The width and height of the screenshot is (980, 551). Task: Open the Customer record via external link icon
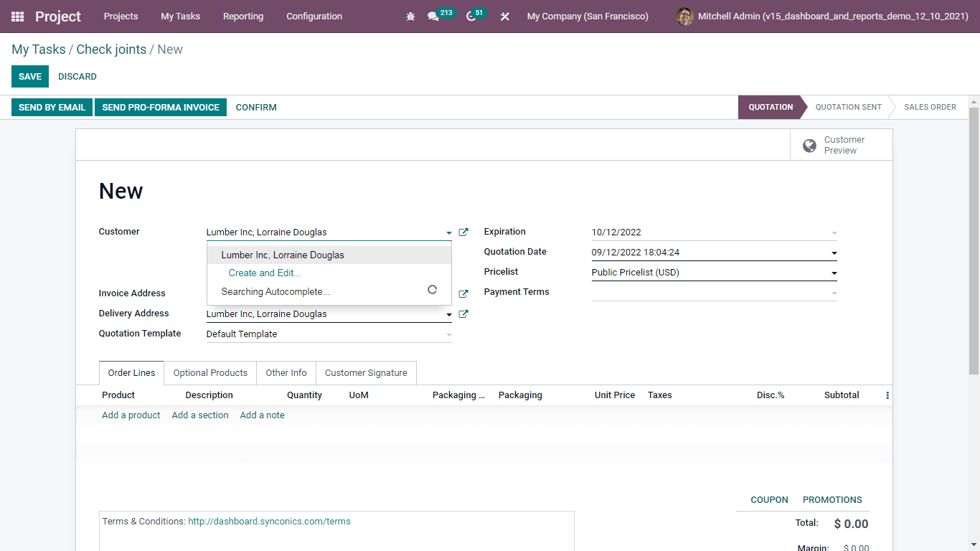[463, 232]
